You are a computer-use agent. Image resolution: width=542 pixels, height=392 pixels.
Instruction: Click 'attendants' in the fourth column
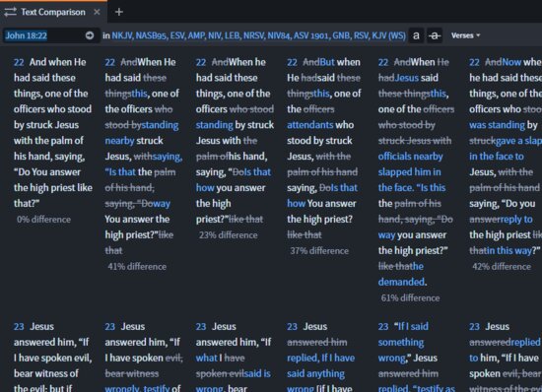coord(310,125)
